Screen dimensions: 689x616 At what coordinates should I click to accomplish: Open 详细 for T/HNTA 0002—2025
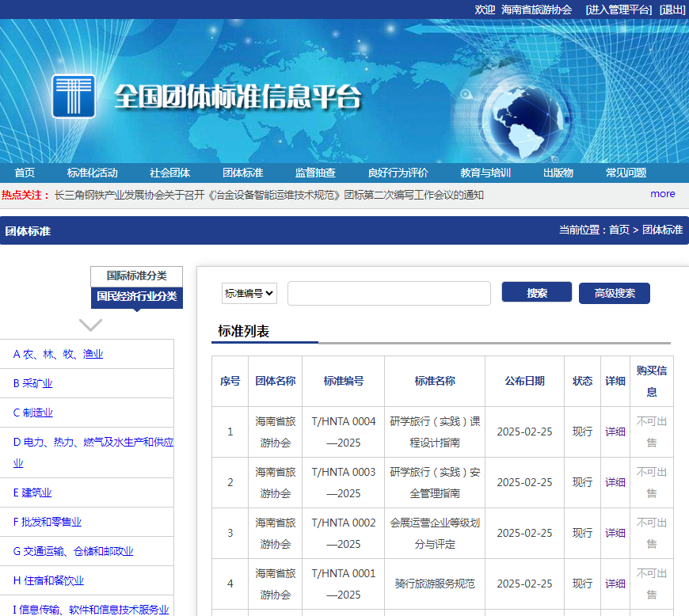pyautogui.click(x=615, y=533)
